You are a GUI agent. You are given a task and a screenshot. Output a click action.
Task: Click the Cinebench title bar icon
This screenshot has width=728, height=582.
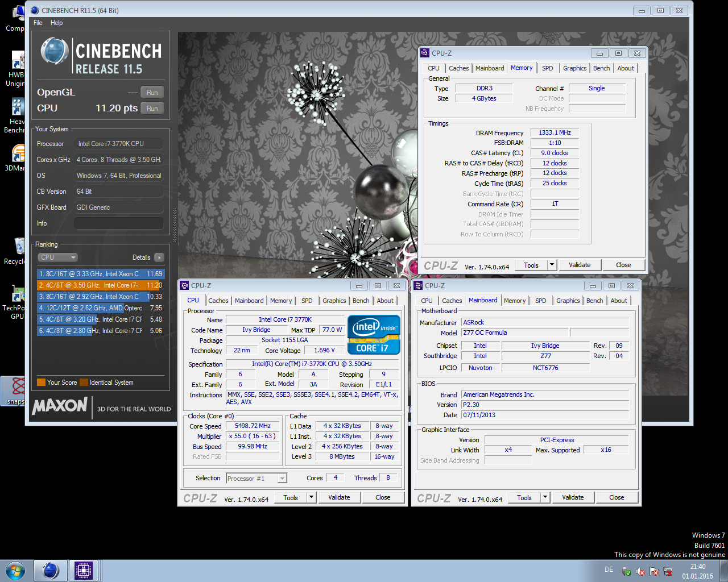point(35,10)
